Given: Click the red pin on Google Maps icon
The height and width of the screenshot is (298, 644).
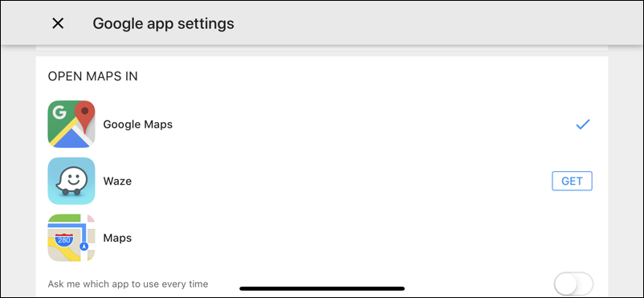Looking at the screenshot, I should pos(84,116).
